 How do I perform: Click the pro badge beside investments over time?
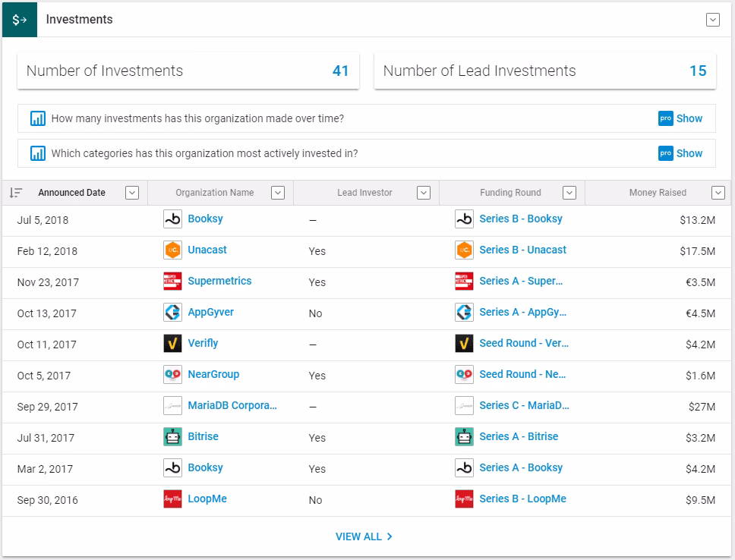pos(665,118)
